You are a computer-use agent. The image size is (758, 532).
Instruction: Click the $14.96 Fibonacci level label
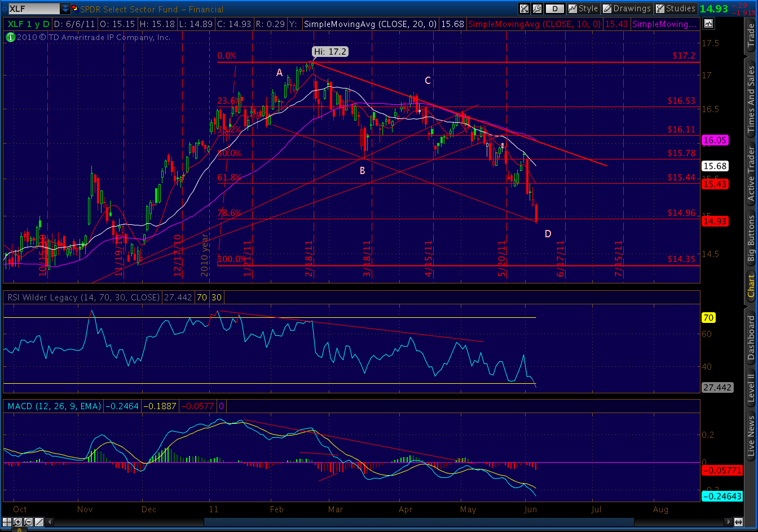(x=681, y=213)
